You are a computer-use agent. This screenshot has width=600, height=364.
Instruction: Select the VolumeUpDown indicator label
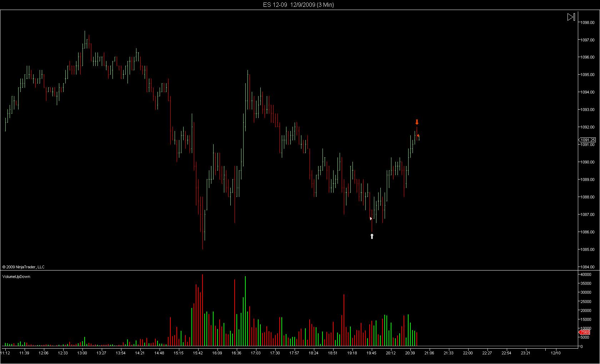coord(16,277)
